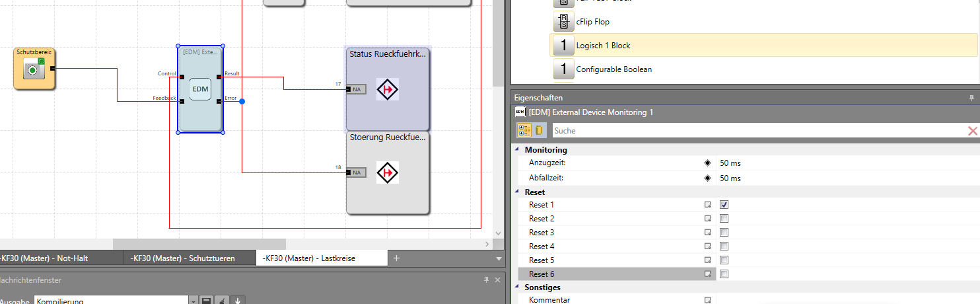
Task: Select Configurable Boolean from the block list
Action: coord(613,69)
